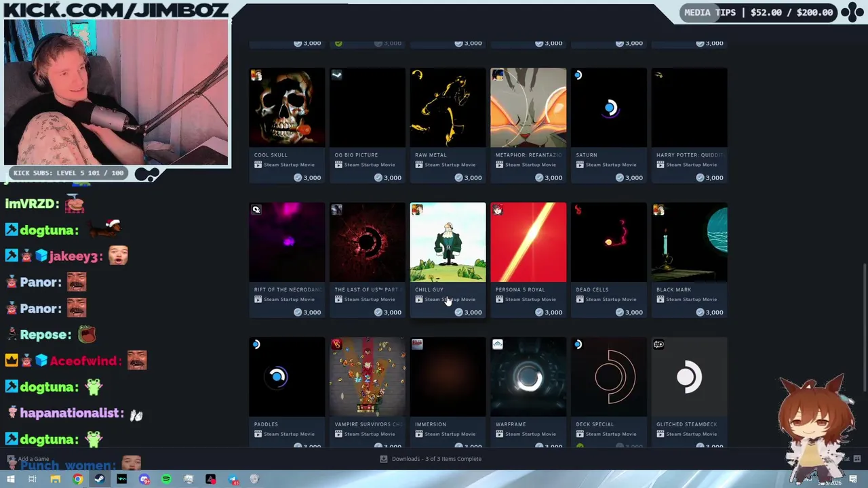The image size is (868, 488).
Task: Open the Last of Us startup movie thumbnail
Action: 368,242
